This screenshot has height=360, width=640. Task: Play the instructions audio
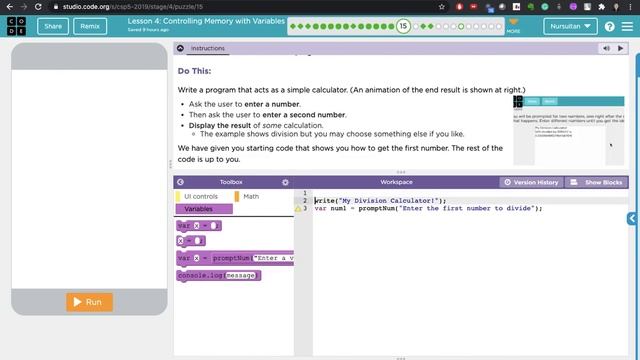tap(620, 48)
